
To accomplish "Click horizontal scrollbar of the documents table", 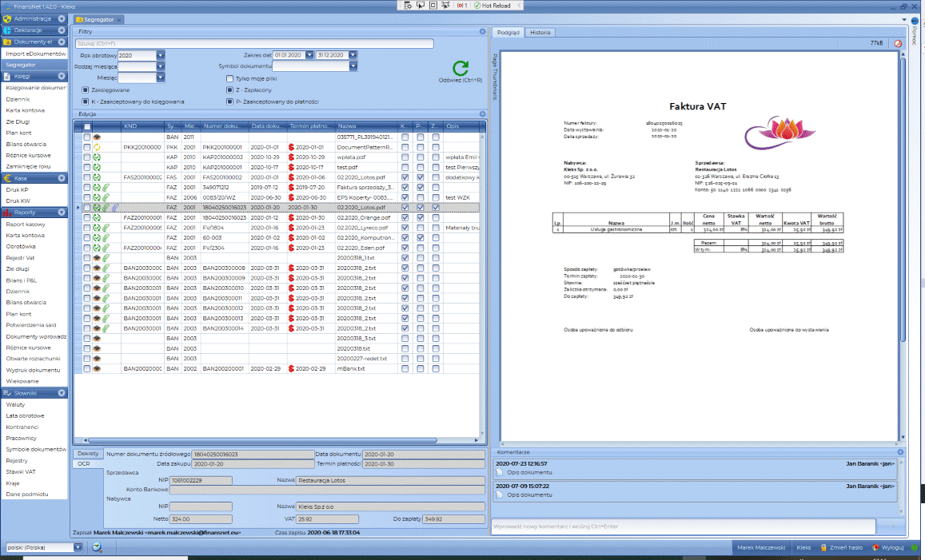I will [262, 440].
